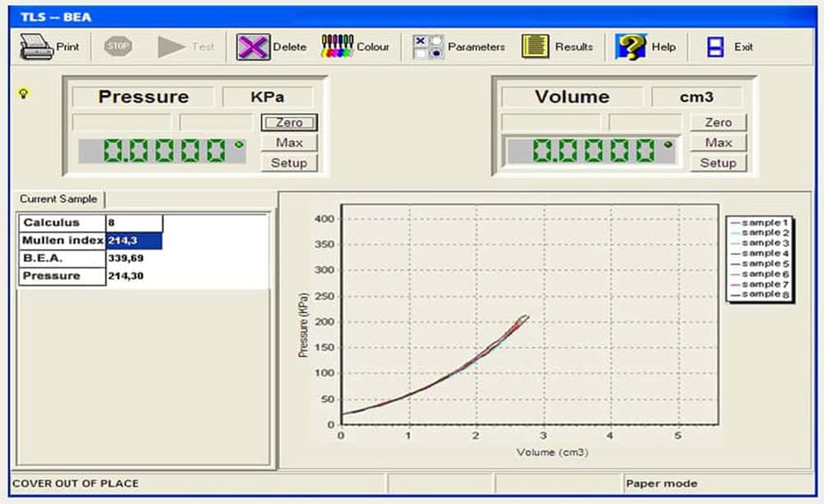Screen dimensions: 824x504
Task: Open the Colour pencils icon
Action: pyautogui.click(x=337, y=46)
